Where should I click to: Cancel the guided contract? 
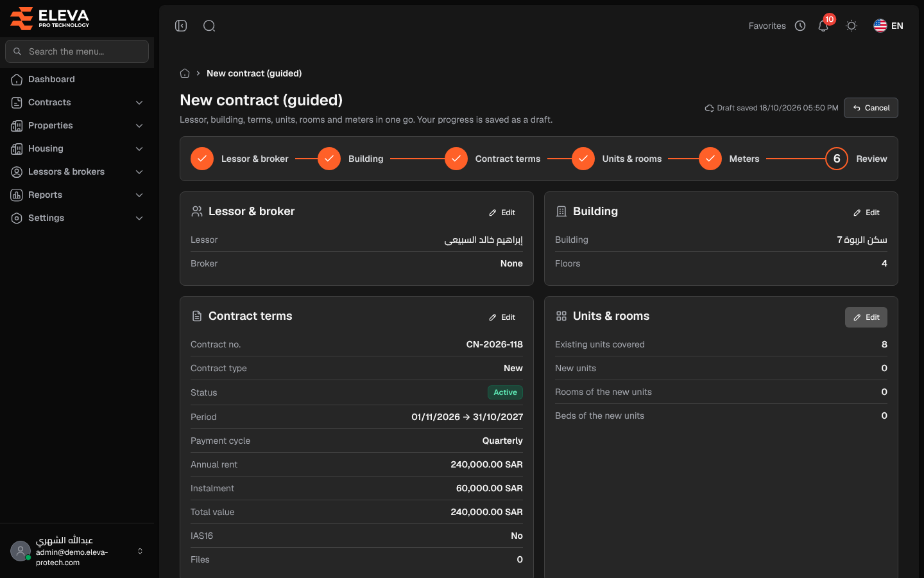click(871, 108)
